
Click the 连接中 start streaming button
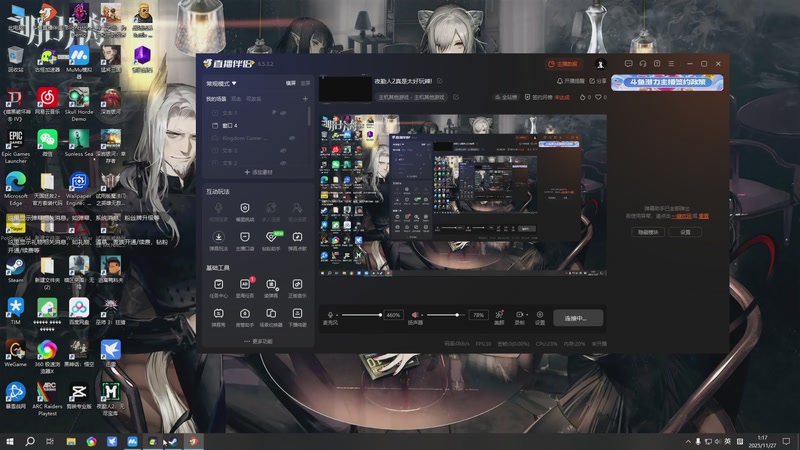578,318
